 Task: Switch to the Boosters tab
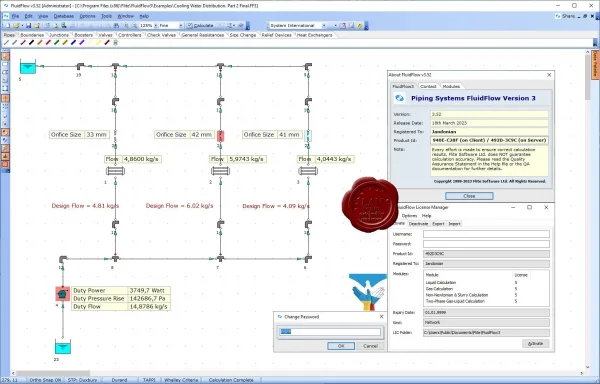pos(84,35)
